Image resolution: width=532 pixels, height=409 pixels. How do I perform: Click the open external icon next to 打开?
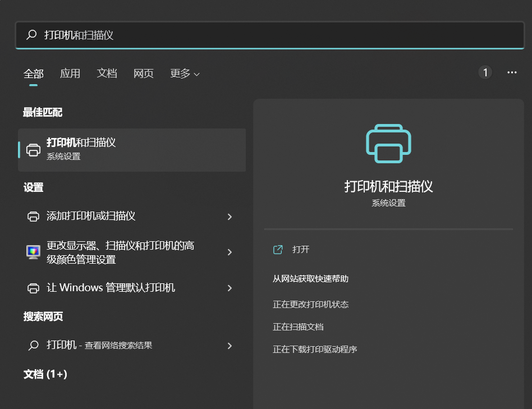click(x=278, y=250)
